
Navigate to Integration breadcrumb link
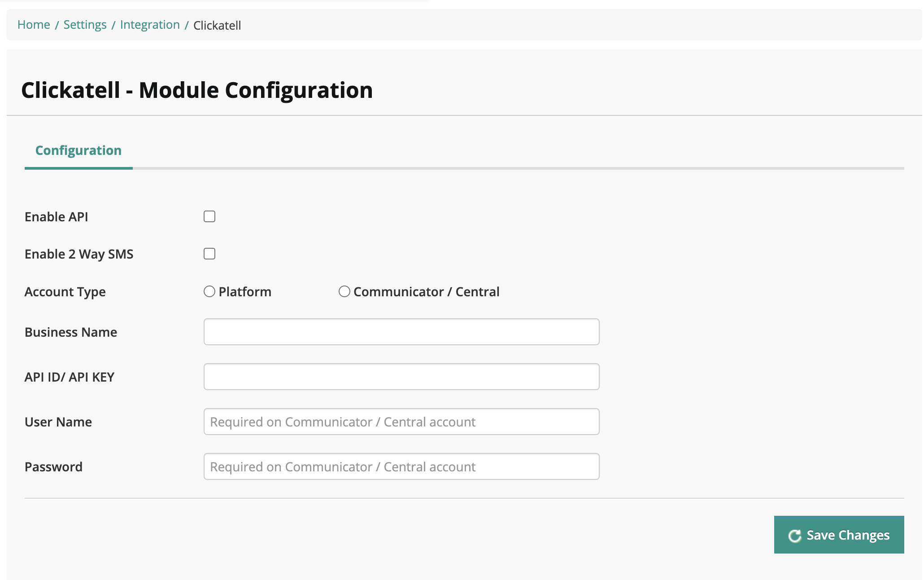click(150, 25)
